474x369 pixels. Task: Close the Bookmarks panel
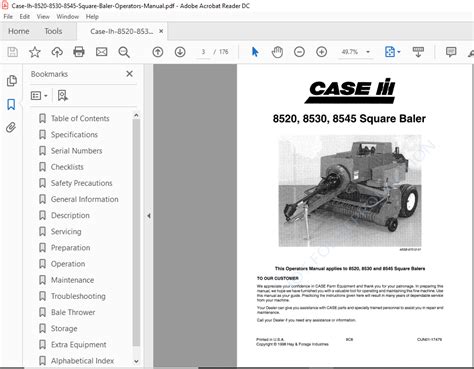pos(130,74)
